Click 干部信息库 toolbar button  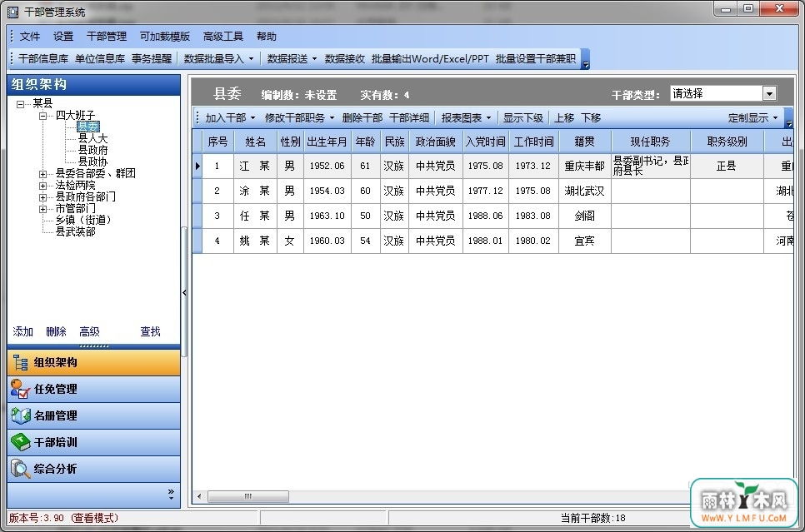[43, 59]
